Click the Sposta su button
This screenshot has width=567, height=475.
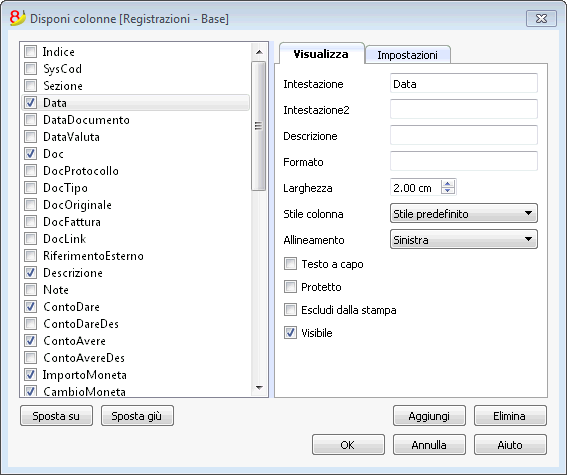click(x=56, y=416)
